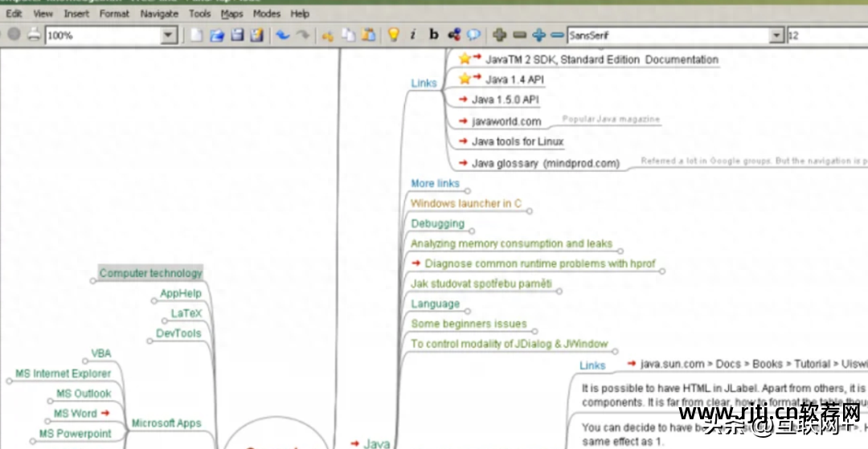The height and width of the screenshot is (449, 868).
Task: Select the Java node near bottom center
Action: pos(377,443)
